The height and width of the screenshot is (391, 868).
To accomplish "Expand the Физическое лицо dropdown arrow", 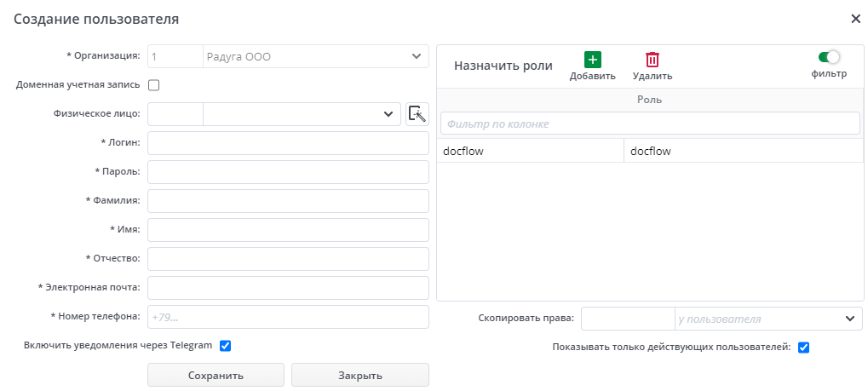I will pos(388,114).
